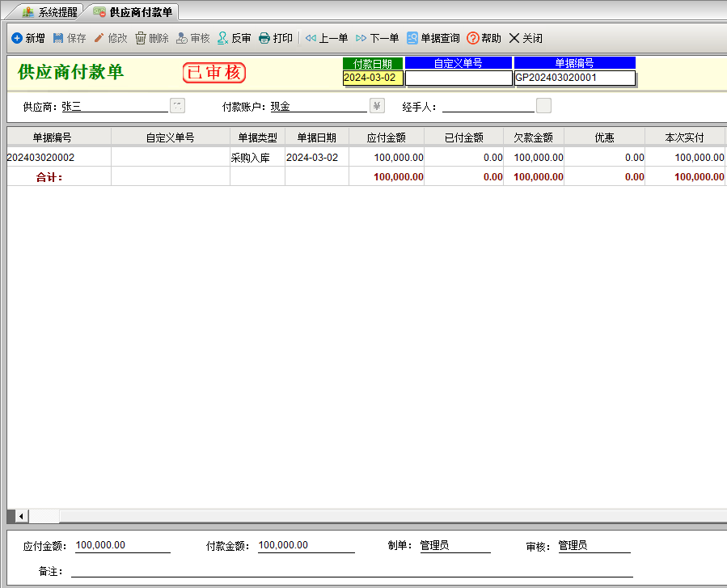Open the 经手人 handler selector button
This screenshot has height=588, width=727.
[x=544, y=106]
